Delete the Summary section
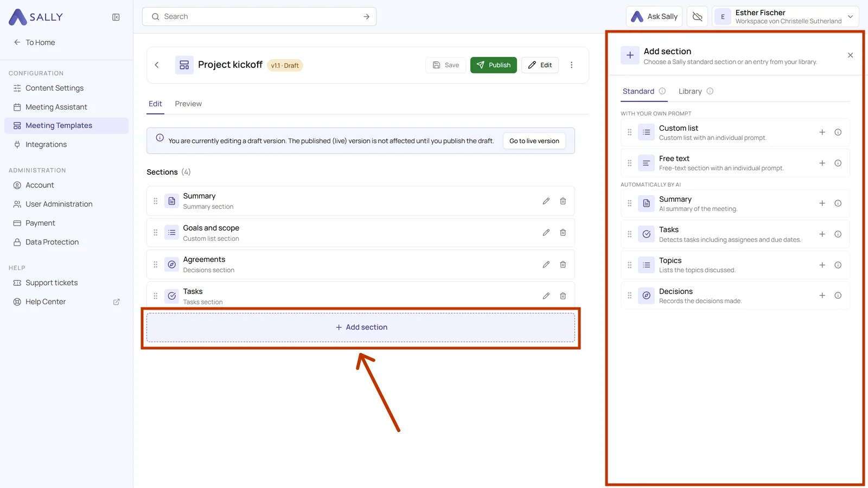Viewport: 868px width, 488px height. pos(563,201)
